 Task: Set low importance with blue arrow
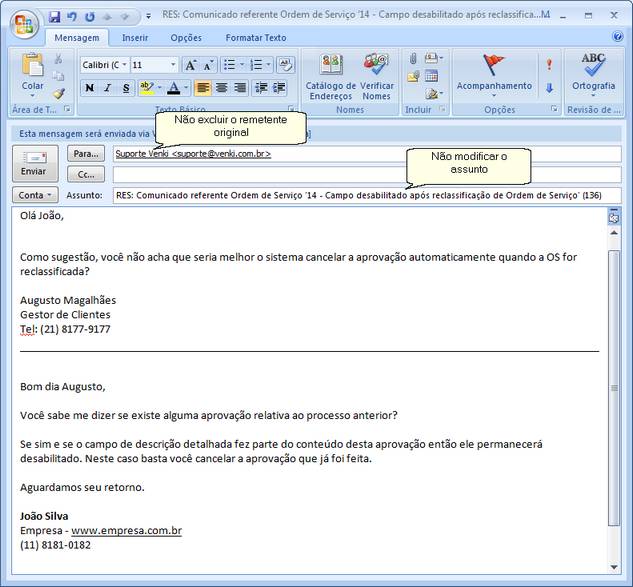[549, 88]
